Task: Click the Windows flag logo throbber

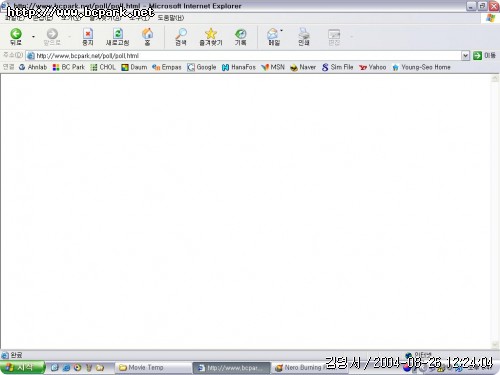Action: pyautogui.click(x=490, y=18)
